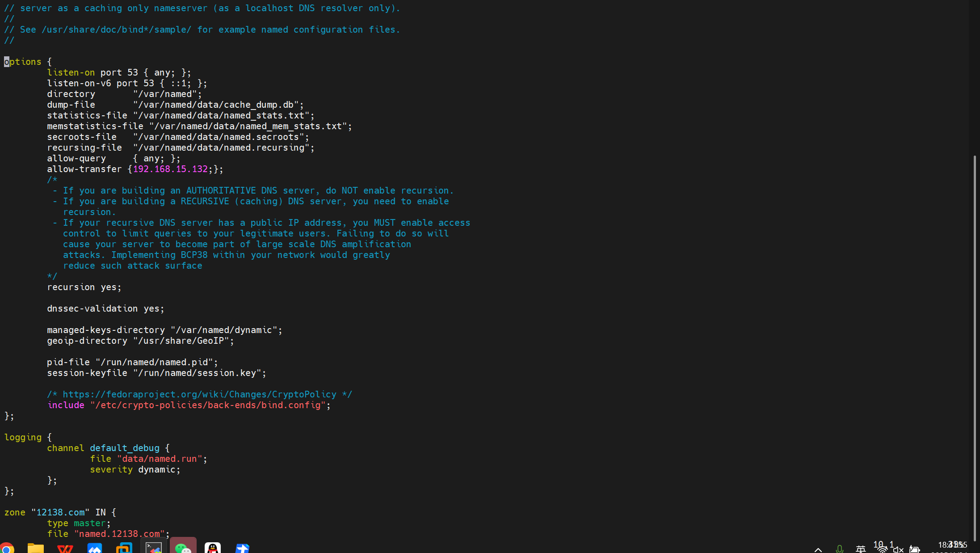This screenshot has width=980, height=553.
Task: Click the 192.168.15.132 IP address text
Action: coord(170,169)
